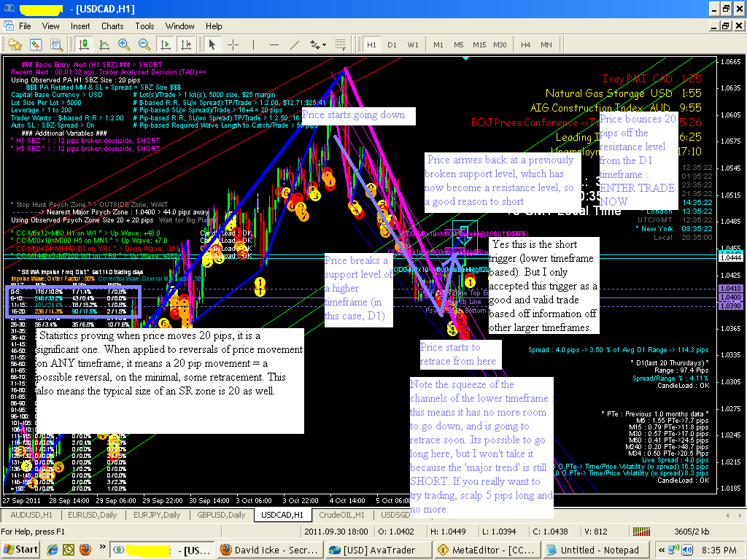Expand the arrow objects dropdown
Viewport: 747px width, 560px height.
[324, 44]
